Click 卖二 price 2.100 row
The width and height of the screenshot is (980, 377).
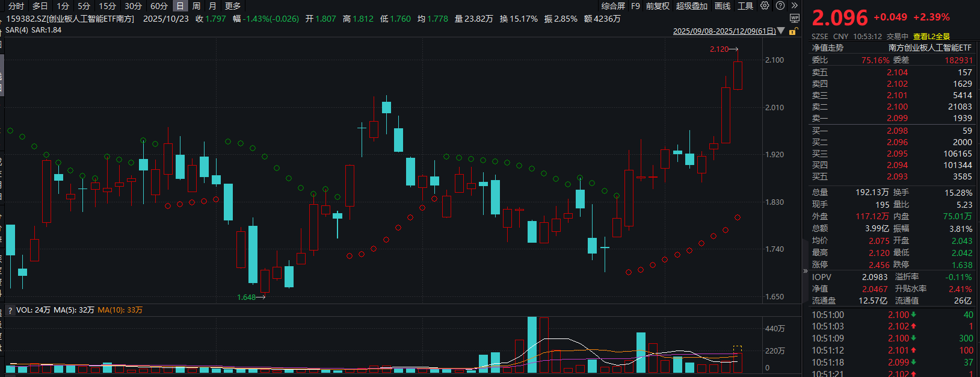tap(892, 107)
